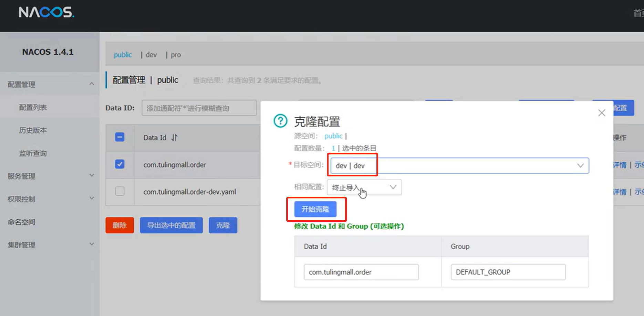The width and height of the screenshot is (644, 316).
Task: Open the target namespace dropdown showing dev | dev
Action: point(459,165)
